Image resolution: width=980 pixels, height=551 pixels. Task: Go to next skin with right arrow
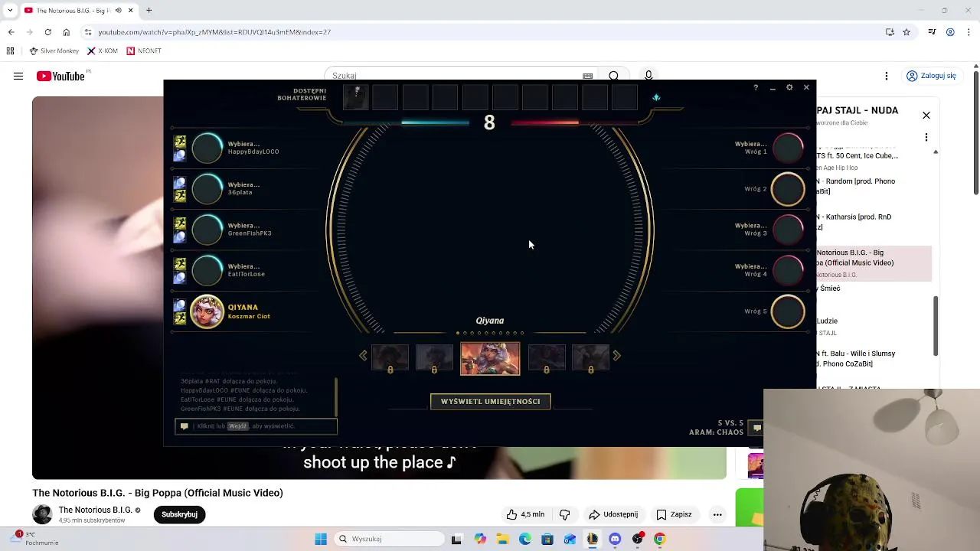click(x=616, y=356)
